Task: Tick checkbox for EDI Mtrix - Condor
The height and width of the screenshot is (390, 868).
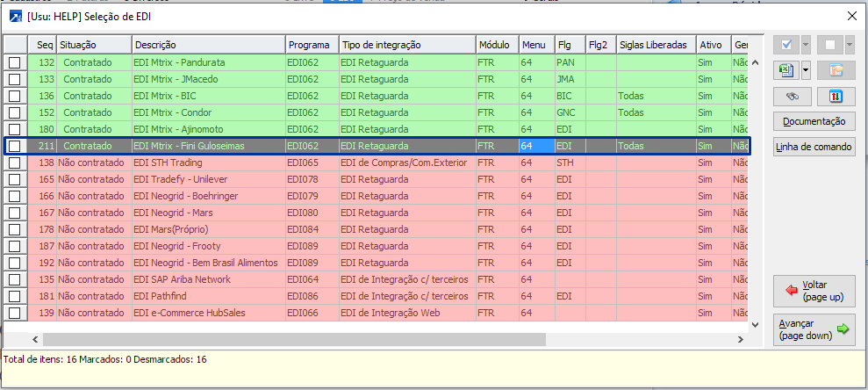Action: coord(15,112)
